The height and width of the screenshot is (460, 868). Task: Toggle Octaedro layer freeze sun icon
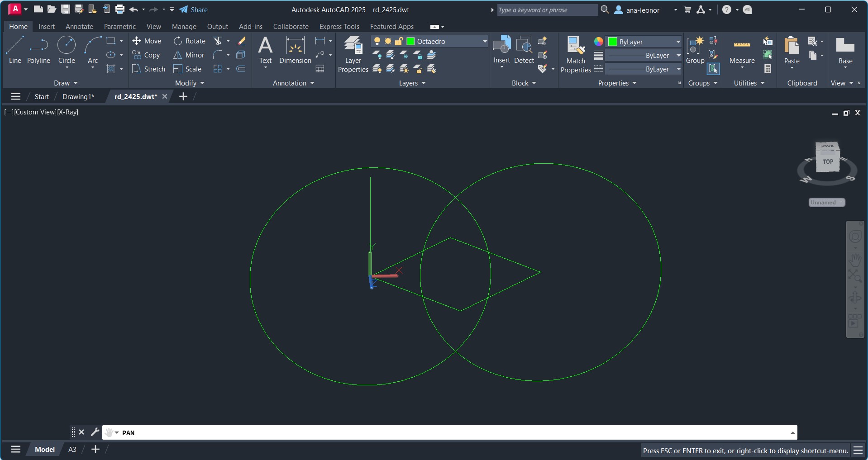(388, 42)
